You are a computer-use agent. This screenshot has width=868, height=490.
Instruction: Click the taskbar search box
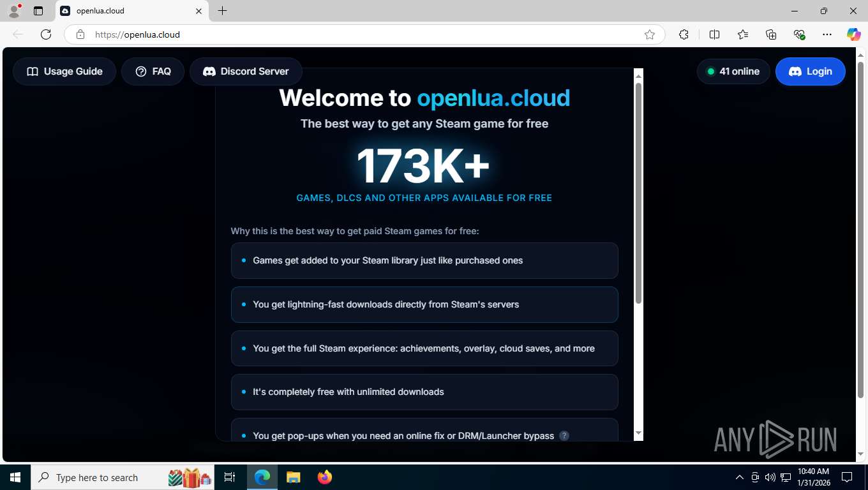coord(123,477)
